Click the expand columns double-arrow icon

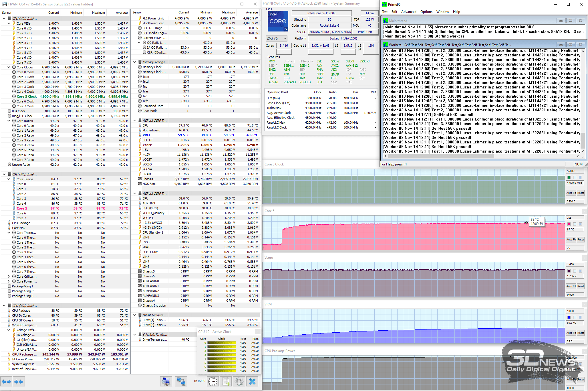[x=6, y=382]
